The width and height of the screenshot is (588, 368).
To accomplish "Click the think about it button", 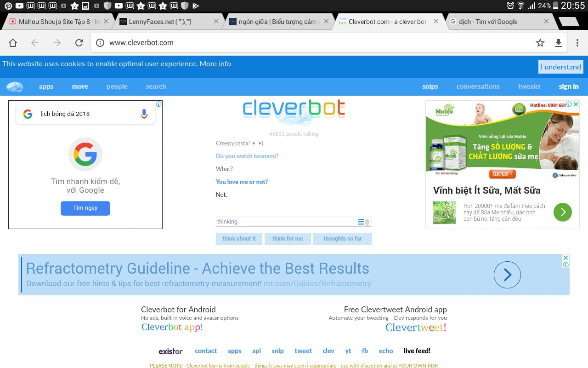I will pos(239,239).
